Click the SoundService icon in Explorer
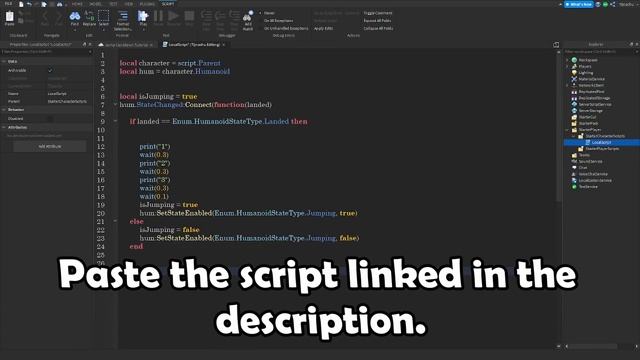The height and width of the screenshot is (360, 640). 574,161
